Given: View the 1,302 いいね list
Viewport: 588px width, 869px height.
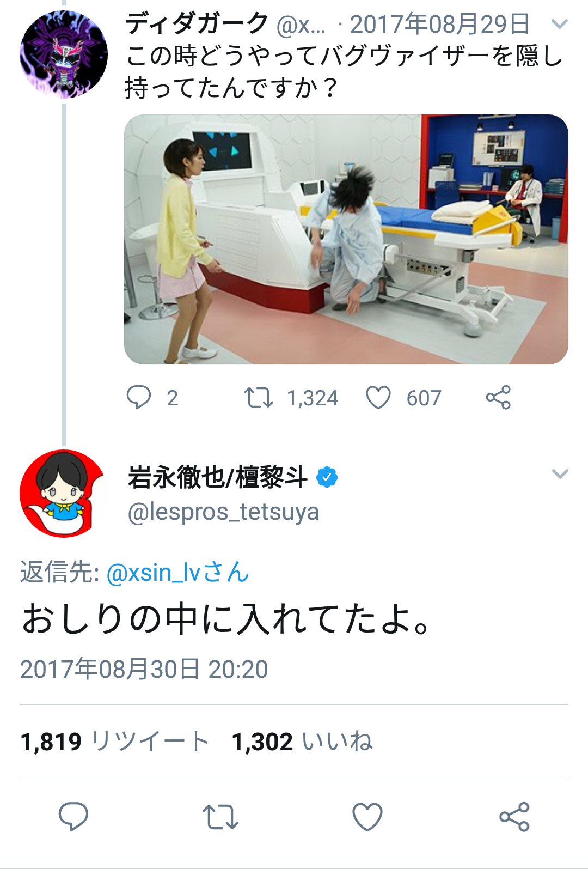Looking at the screenshot, I should pos(302,742).
